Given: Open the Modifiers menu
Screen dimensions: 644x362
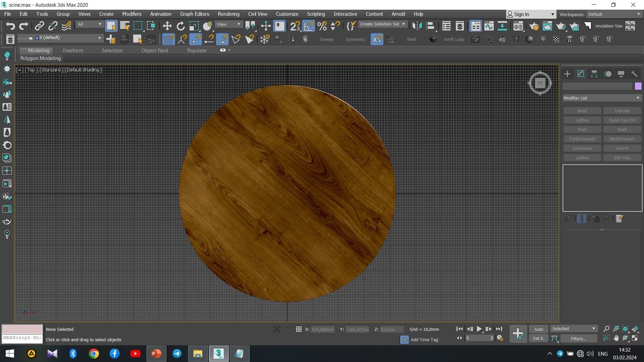Looking at the screenshot, I should 131,14.
